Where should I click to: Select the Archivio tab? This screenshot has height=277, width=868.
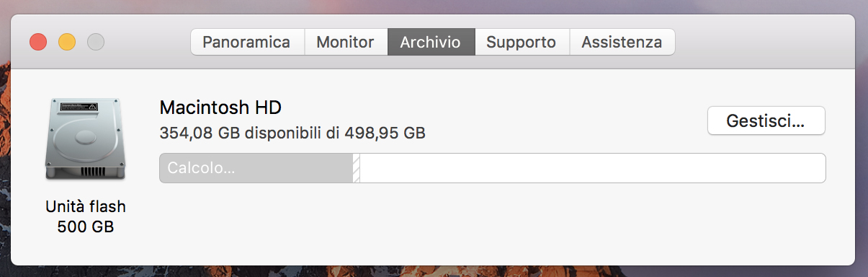[x=431, y=42]
